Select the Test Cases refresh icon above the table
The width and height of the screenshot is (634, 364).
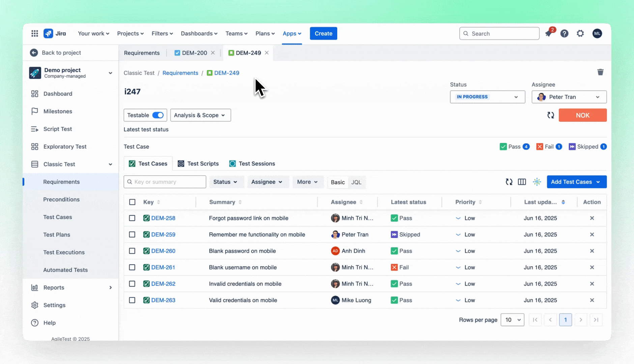[x=509, y=182]
